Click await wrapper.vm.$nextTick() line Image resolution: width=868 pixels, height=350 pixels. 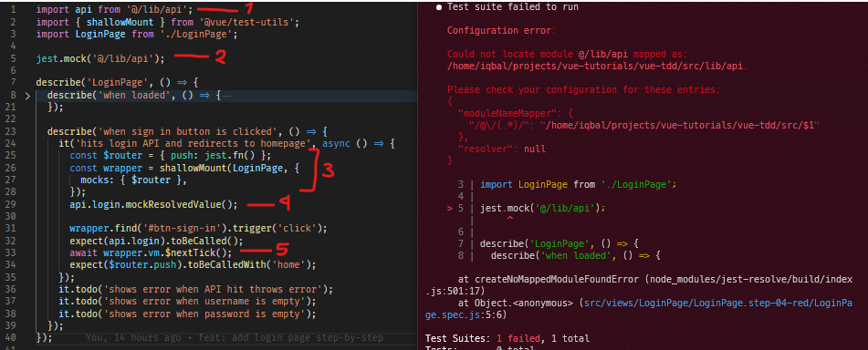tap(151, 252)
